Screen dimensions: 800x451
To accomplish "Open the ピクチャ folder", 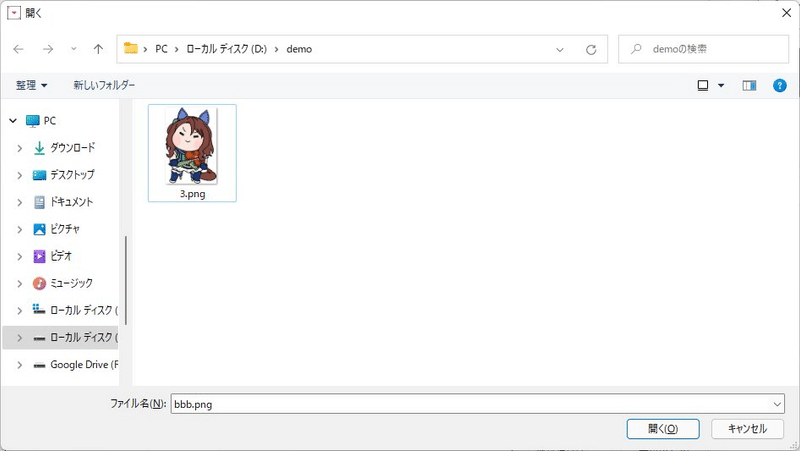I will point(65,229).
